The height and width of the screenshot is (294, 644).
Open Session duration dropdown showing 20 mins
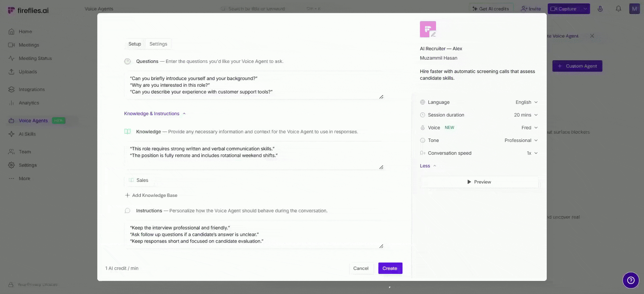click(x=526, y=115)
